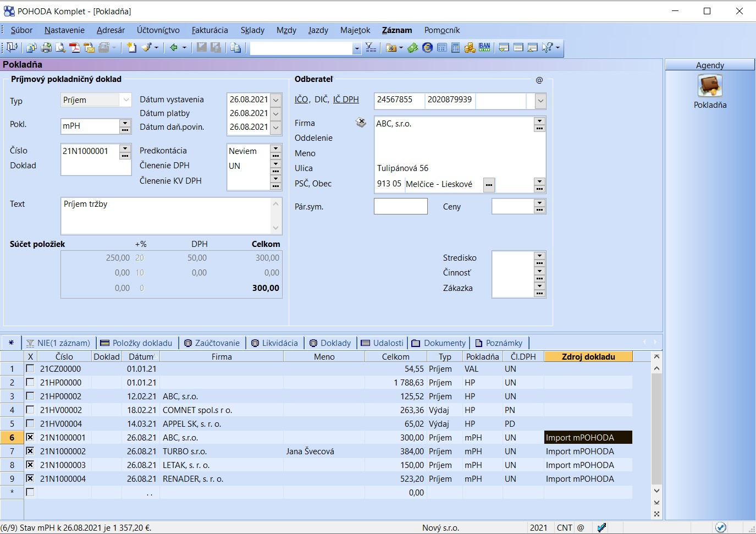Tick the checkbox for record 21HV00004
This screenshot has width=756, height=534.
click(x=30, y=423)
